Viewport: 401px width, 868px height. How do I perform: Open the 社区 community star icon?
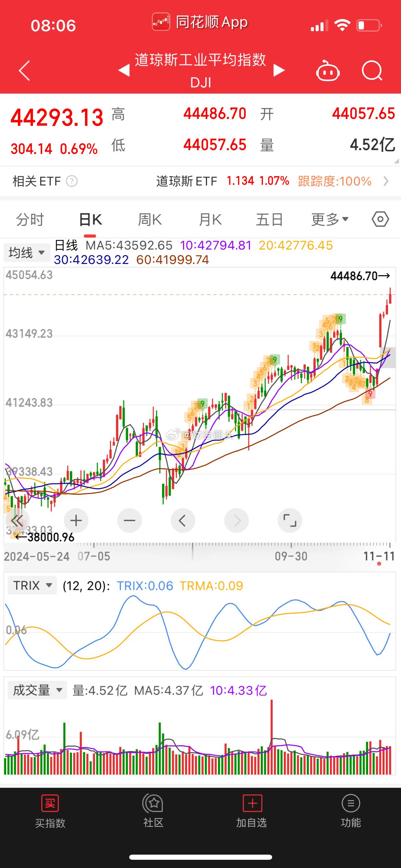153,803
